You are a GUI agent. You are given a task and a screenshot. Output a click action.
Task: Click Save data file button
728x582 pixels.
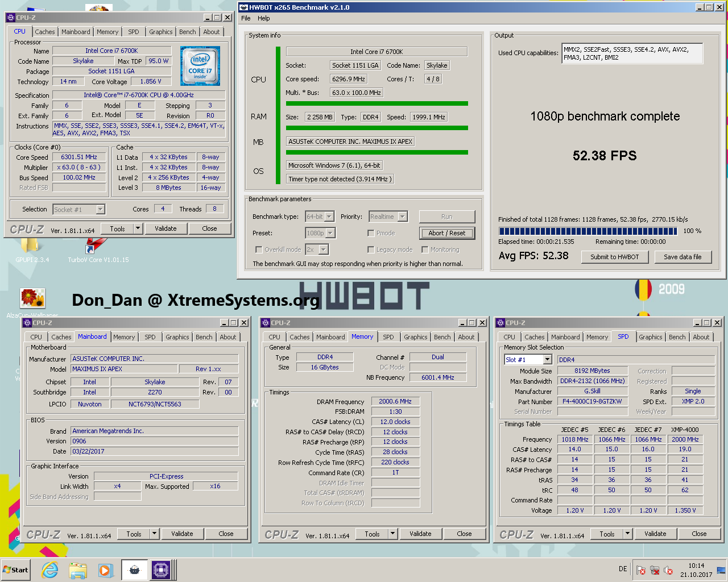tap(682, 257)
